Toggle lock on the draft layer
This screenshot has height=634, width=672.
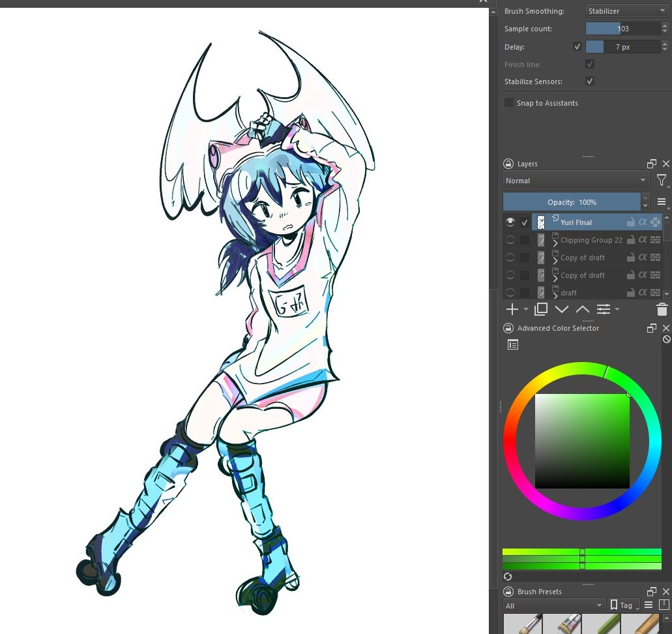[x=630, y=293]
